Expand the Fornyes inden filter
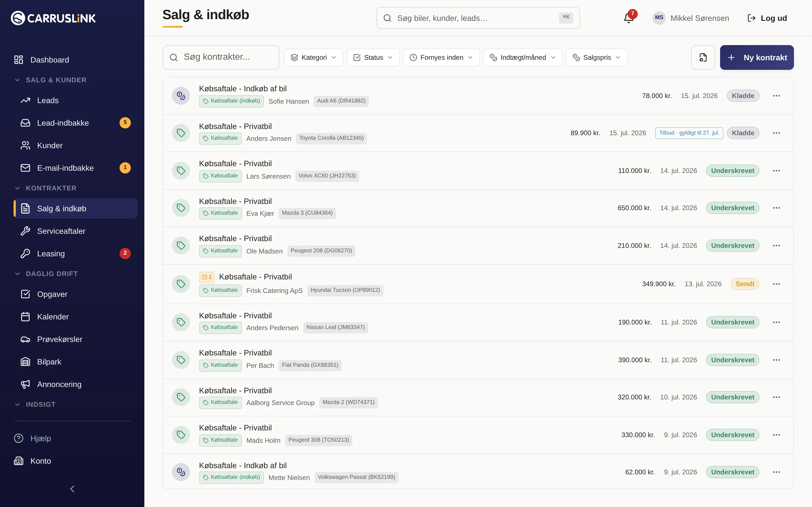Screen dimensions: 812x507 tap(441, 57)
